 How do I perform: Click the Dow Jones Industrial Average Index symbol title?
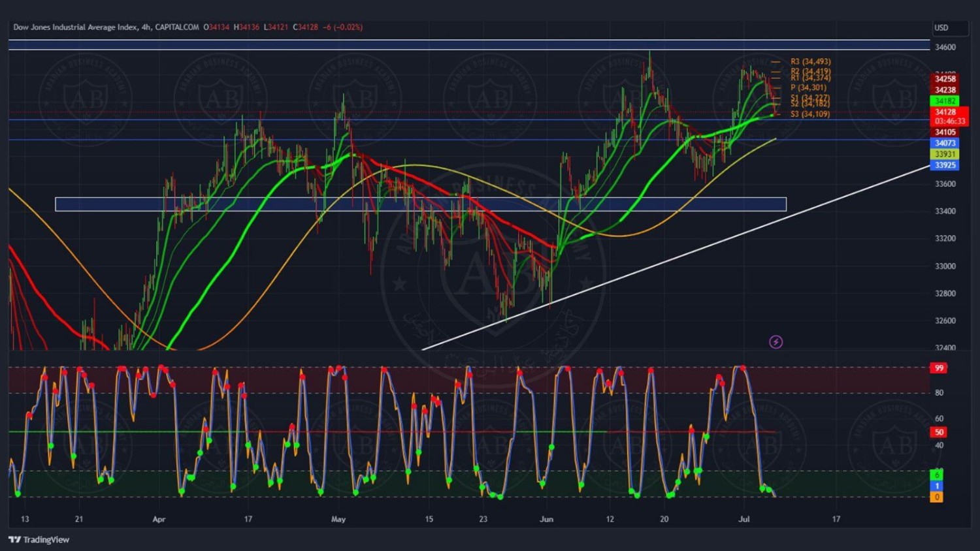coord(76,27)
